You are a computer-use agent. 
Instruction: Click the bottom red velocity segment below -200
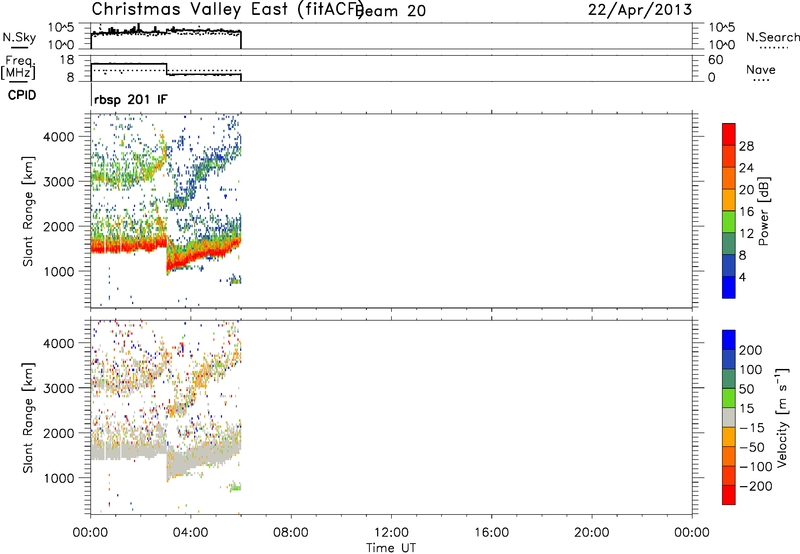click(729, 495)
